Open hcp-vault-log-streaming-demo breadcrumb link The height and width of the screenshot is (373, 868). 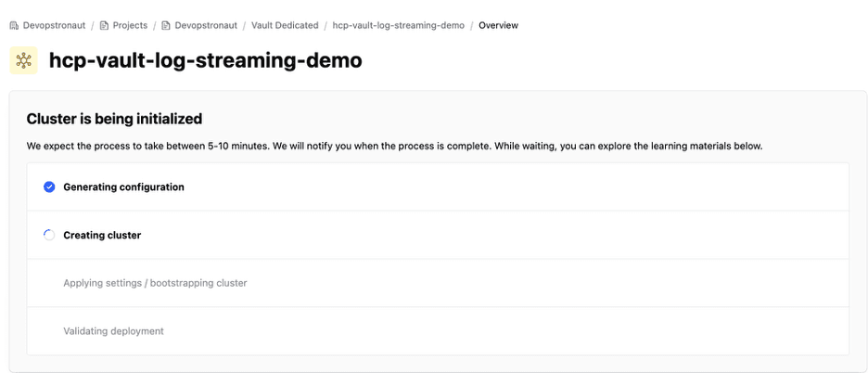tap(398, 25)
